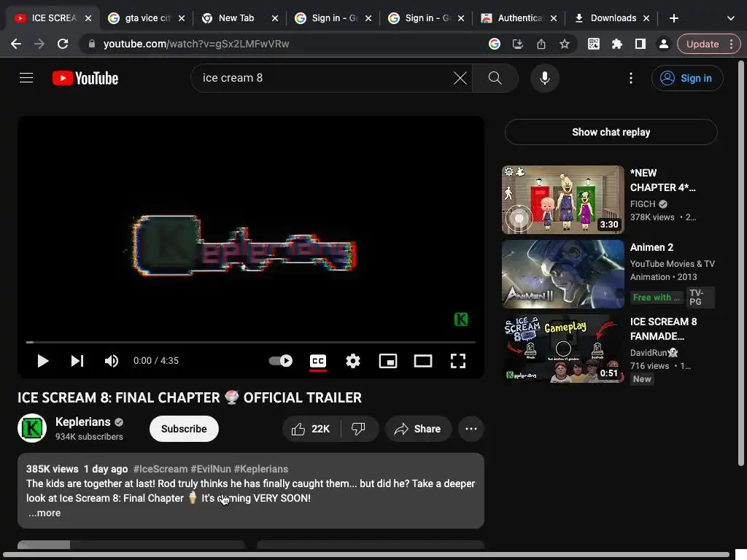Screen dimensions: 747x560
Task: Share this page from address bar
Action: click(541, 44)
